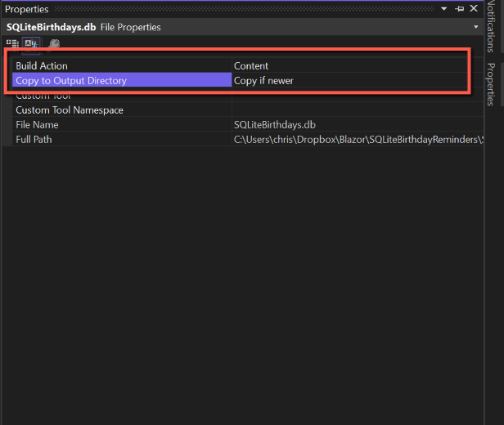Select the Properties side tab
This screenshot has width=504, height=425.
[493, 84]
